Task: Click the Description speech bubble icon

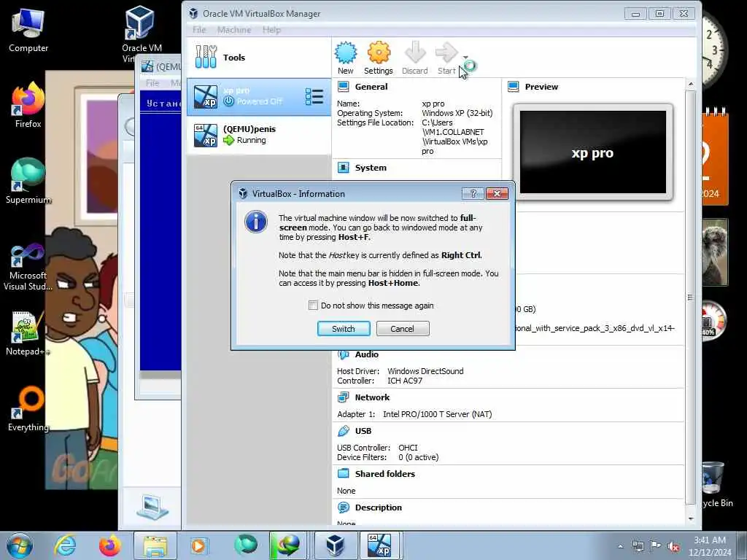Action: (x=343, y=507)
